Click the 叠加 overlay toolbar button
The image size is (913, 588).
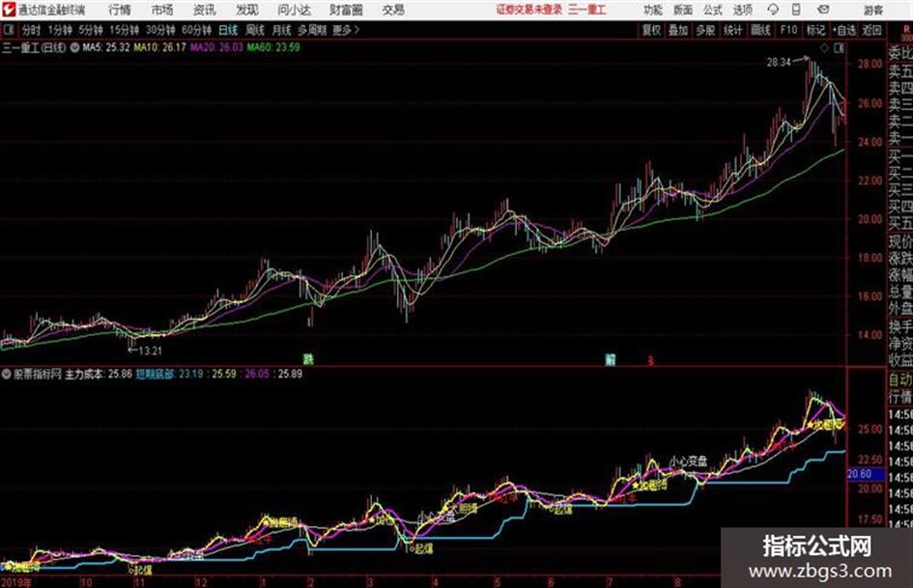point(678,30)
